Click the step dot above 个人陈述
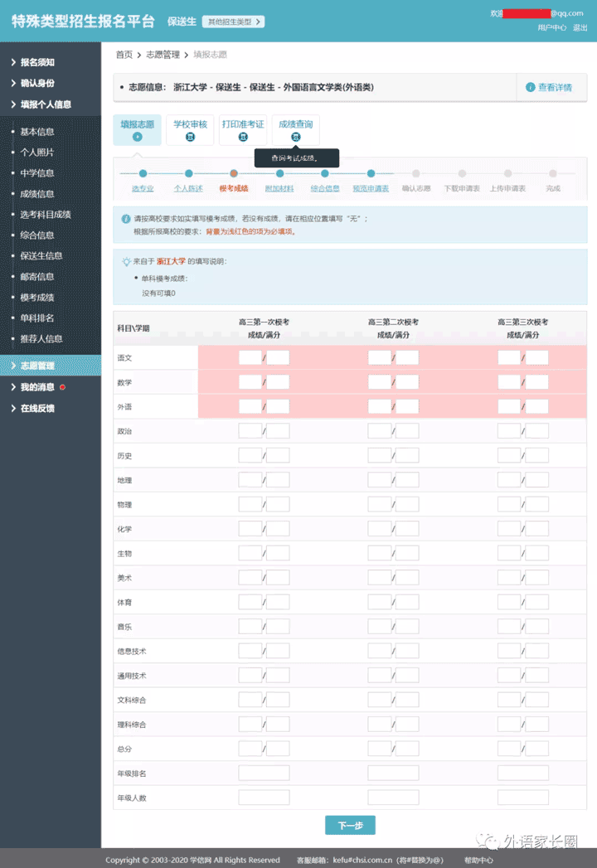 [189, 173]
